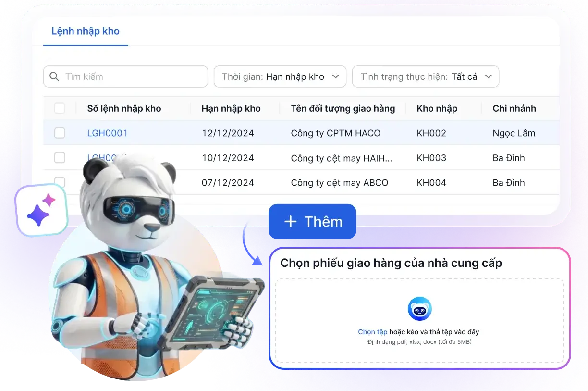Select date cell 07/12/2024
588x391 pixels.
[x=228, y=183]
